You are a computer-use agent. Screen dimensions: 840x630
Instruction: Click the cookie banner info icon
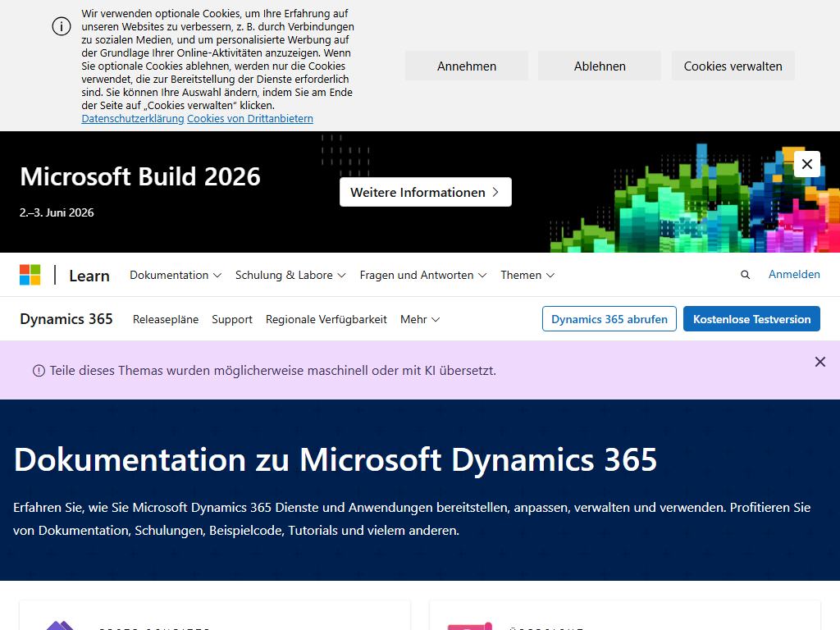coord(61,25)
